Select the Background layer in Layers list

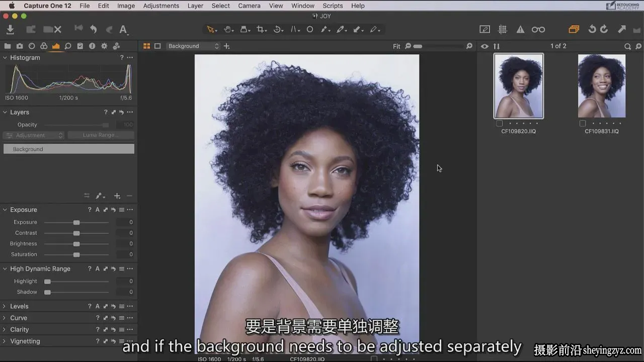(69, 149)
